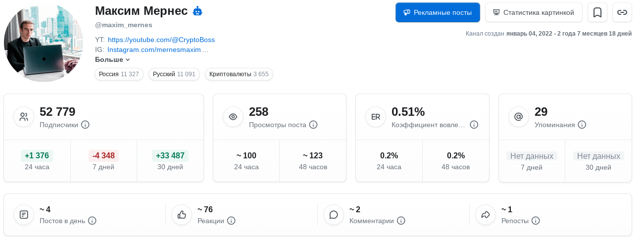Image resolution: width=644 pixels, height=237 pixels.
Task: Select the Русский language tag
Action: click(174, 74)
